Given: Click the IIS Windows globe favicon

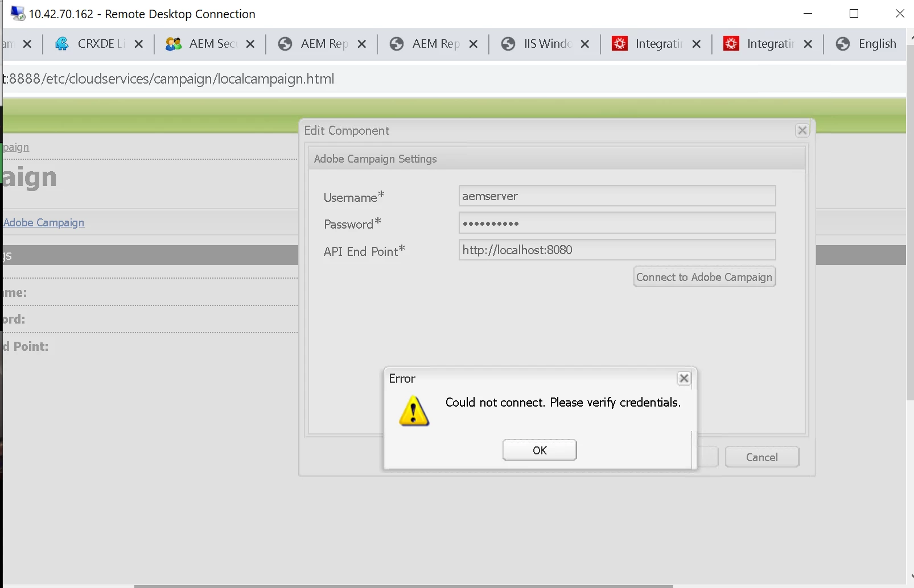Looking at the screenshot, I should [x=508, y=44].
